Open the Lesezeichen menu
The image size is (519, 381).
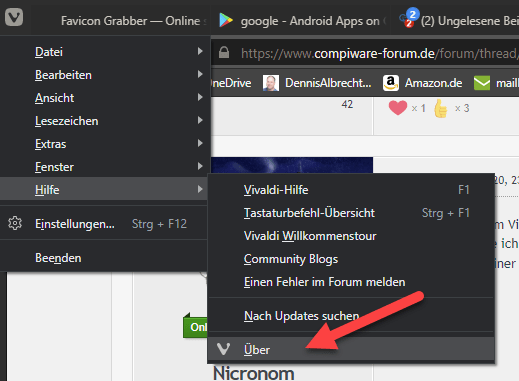(x=105, y=121)
